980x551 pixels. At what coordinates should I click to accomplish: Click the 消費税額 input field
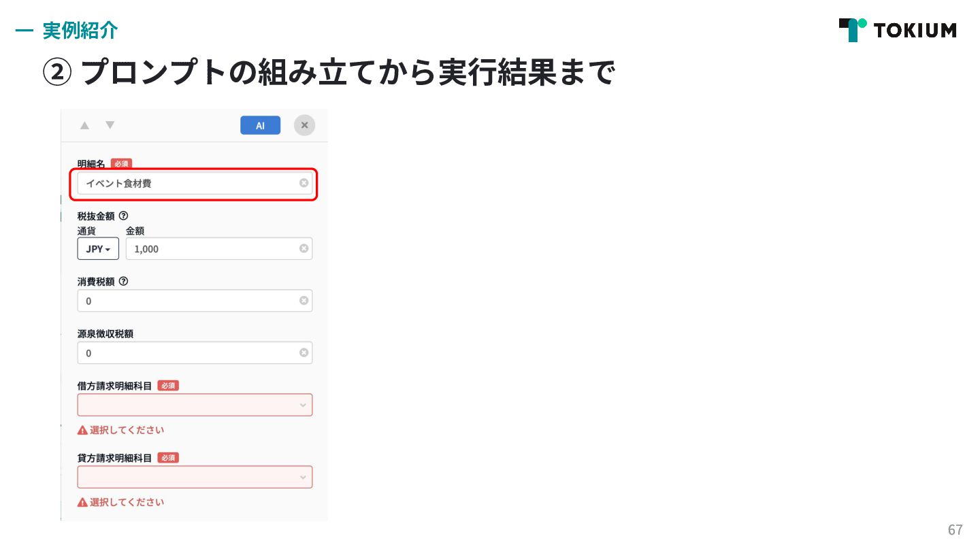coord(195,301)
